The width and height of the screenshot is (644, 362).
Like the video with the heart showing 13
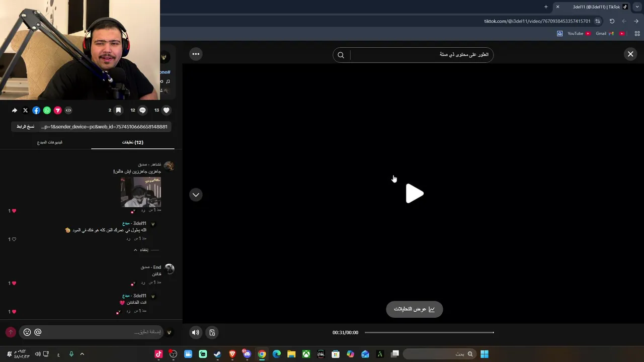(x=167, y=110)
